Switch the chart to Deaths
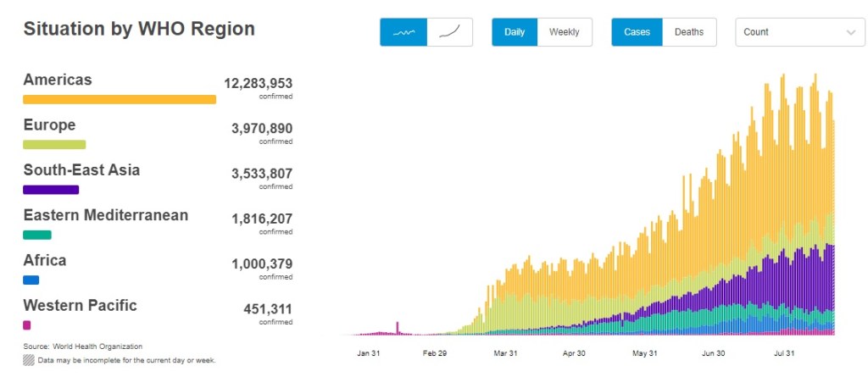This screenshot has height=388, width=868. (x=689, y=32)
